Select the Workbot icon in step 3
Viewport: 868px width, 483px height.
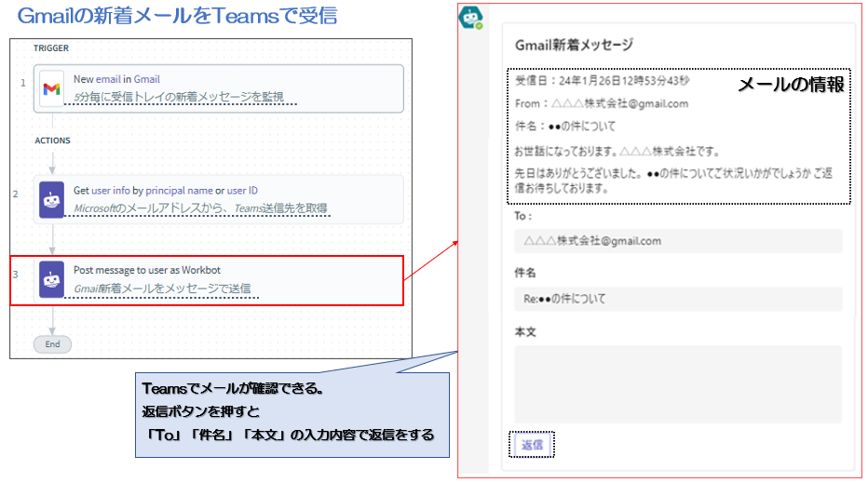[x=51, y=279]
